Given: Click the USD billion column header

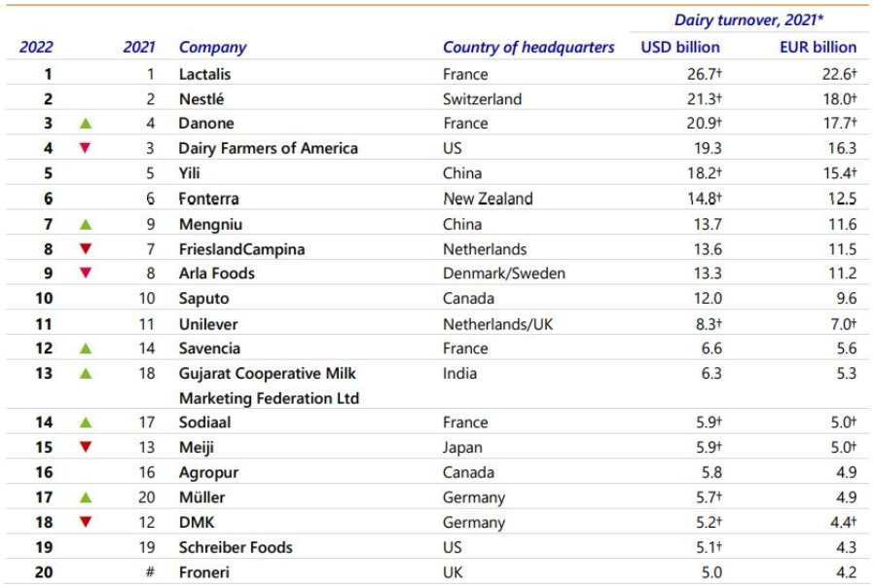Looking at the screenshot, I should click(680, 47).
